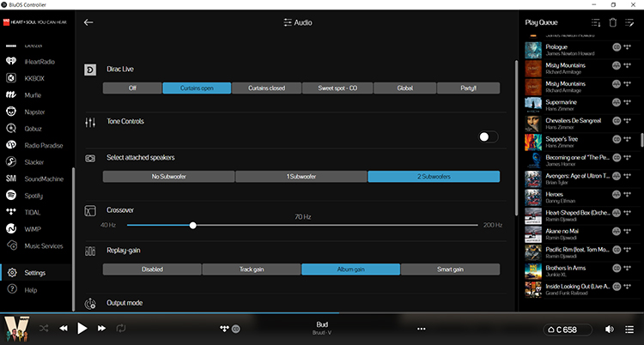Skip to the next track

pyautogui.click(x=101, y=328)
